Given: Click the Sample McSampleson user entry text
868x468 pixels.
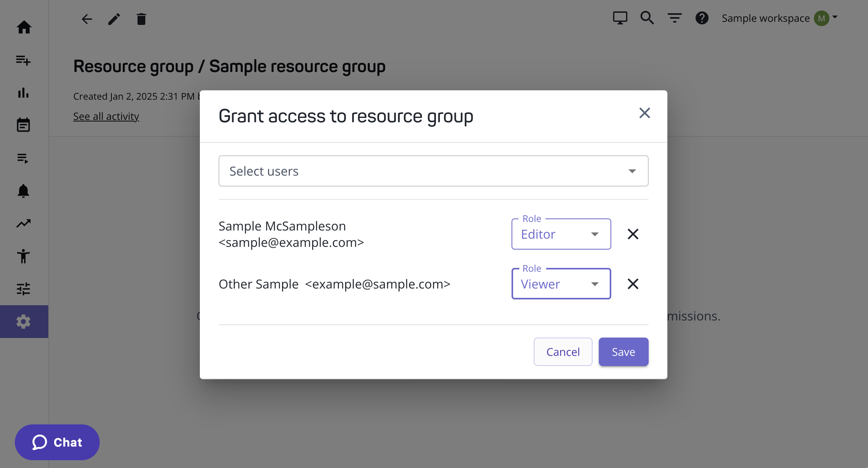Looking at the screenshot, I should pos(291,234).
